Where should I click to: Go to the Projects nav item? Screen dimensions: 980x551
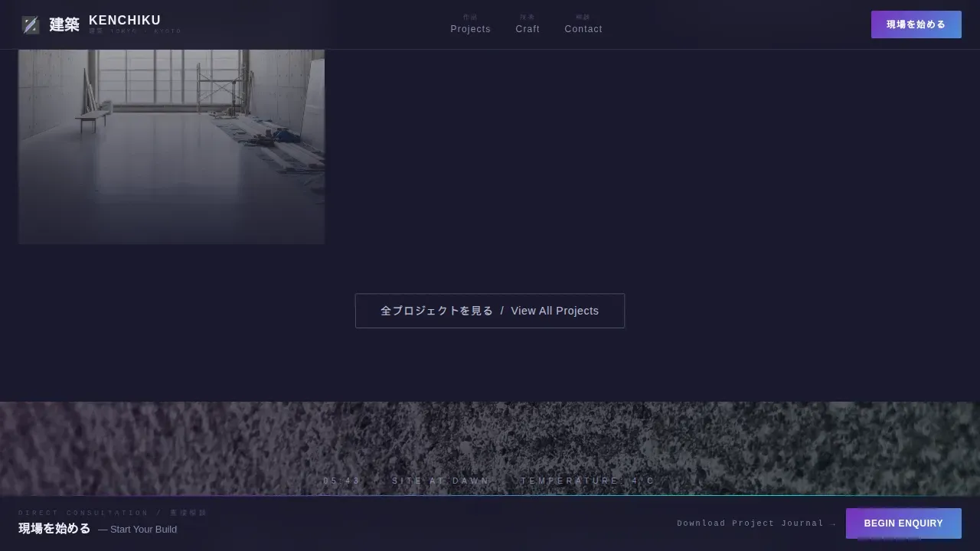click(x=470, y=24)
